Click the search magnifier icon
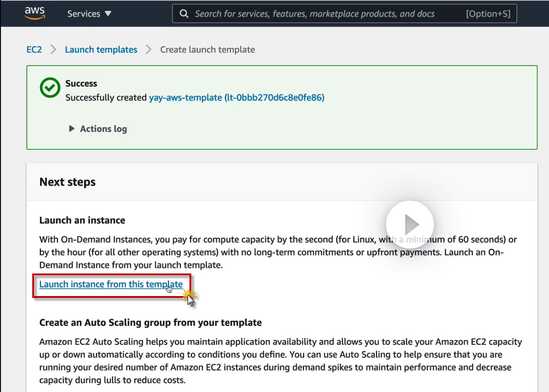The height and width of the screenshot is (392, 549). click(x=184, y=14)
